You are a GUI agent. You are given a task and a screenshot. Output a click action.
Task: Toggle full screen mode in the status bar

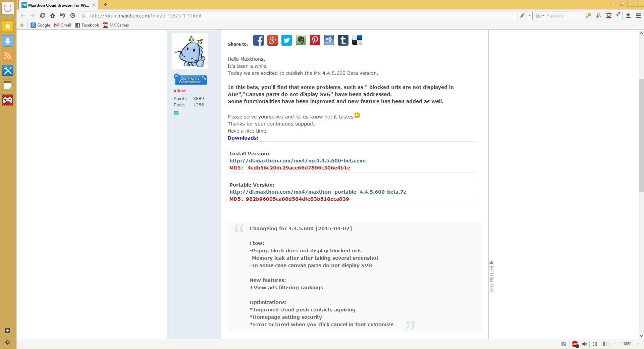(595, 344)
